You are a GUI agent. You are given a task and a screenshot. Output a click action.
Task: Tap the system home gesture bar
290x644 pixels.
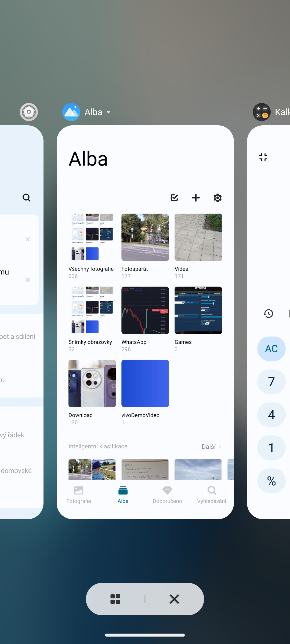(145, 635)
